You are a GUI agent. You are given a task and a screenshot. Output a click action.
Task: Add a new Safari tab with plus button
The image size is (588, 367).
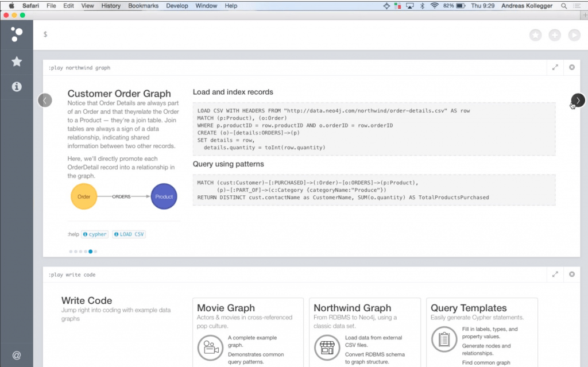click(584, 15)
